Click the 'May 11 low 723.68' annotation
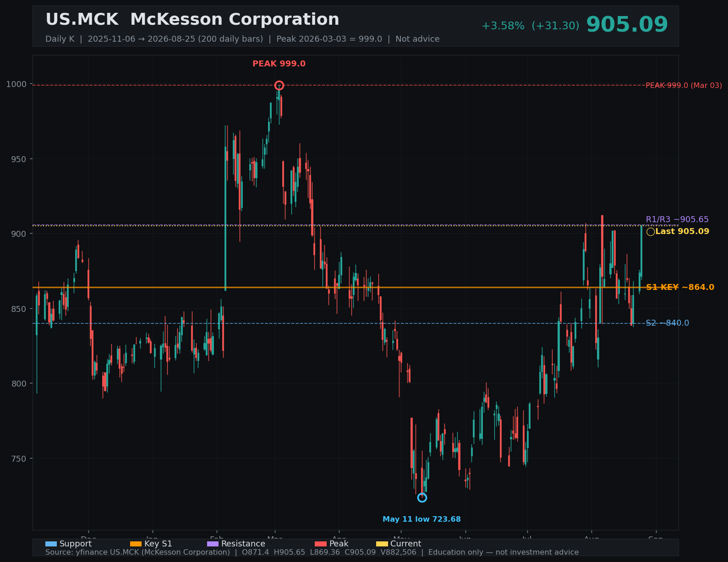 (421, 519)
